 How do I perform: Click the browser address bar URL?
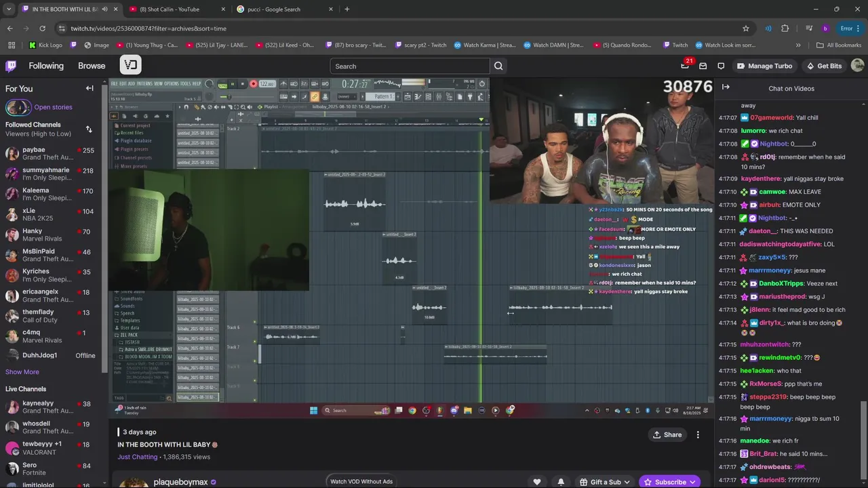pyautogui.click(x=149, y=28)
